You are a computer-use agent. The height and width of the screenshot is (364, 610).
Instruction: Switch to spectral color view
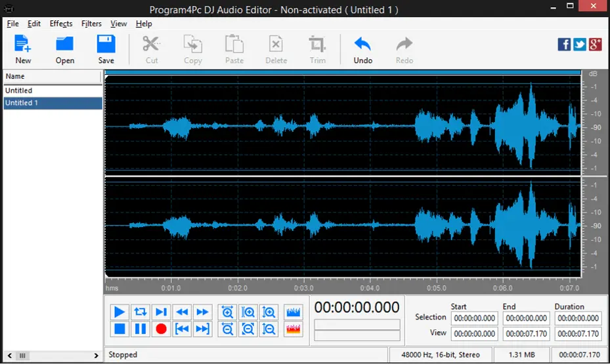[294, 329]
